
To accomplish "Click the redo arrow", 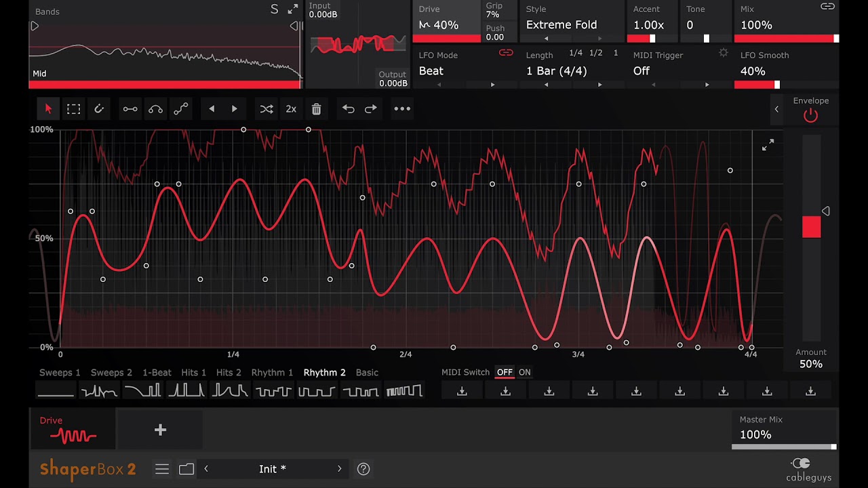I will (x=371, y=108).
